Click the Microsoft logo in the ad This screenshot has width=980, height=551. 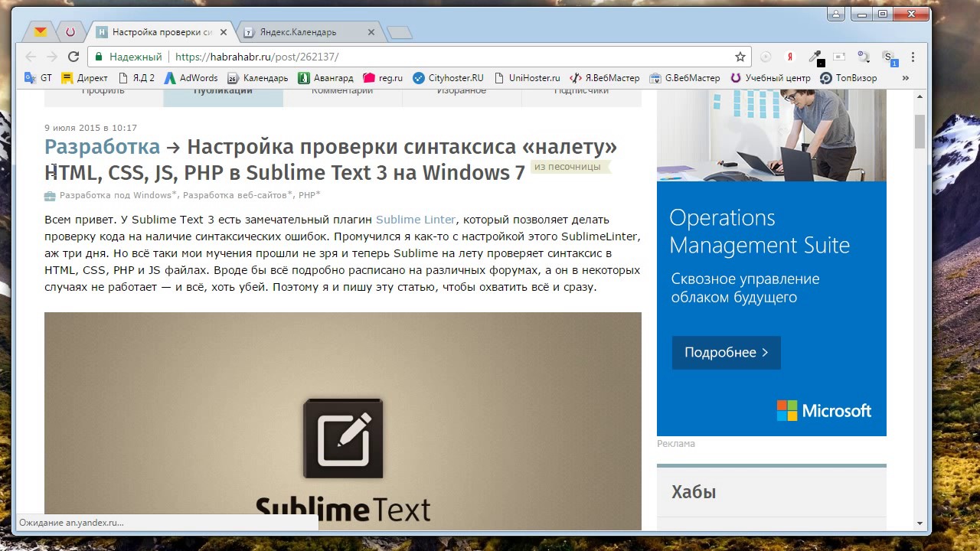tap(824, 410)
